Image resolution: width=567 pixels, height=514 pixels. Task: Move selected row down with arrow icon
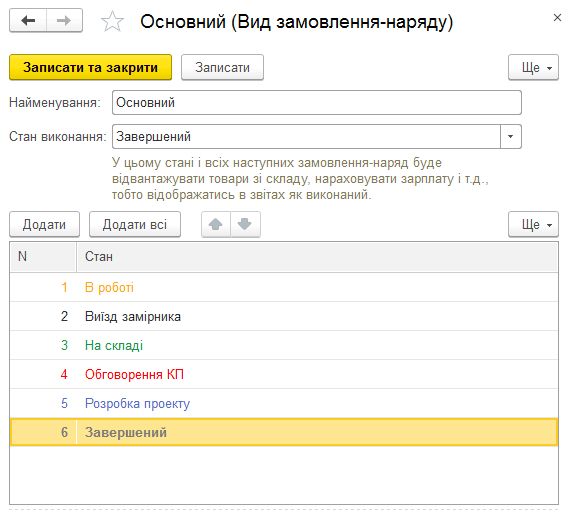(245, 224)
